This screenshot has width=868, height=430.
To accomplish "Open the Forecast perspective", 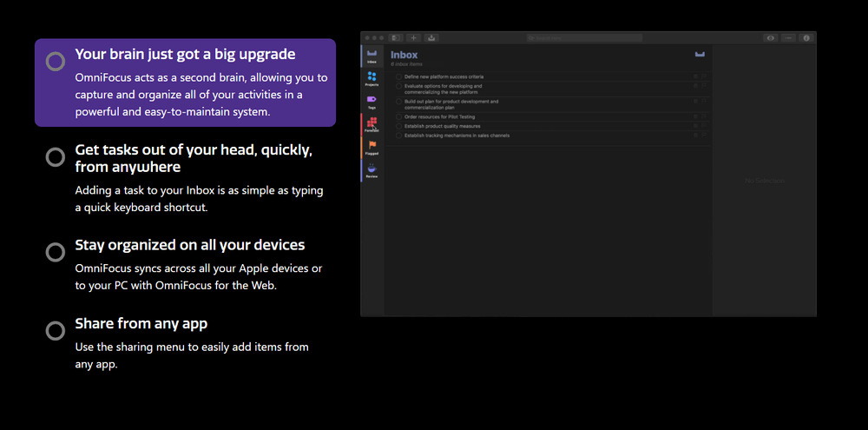I will coord(372,124).
